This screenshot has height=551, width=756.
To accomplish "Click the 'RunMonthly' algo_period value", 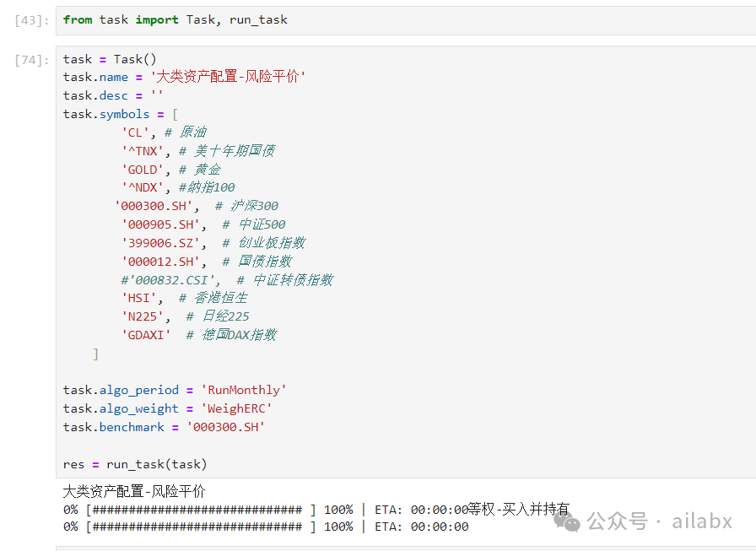I will 244,390.
